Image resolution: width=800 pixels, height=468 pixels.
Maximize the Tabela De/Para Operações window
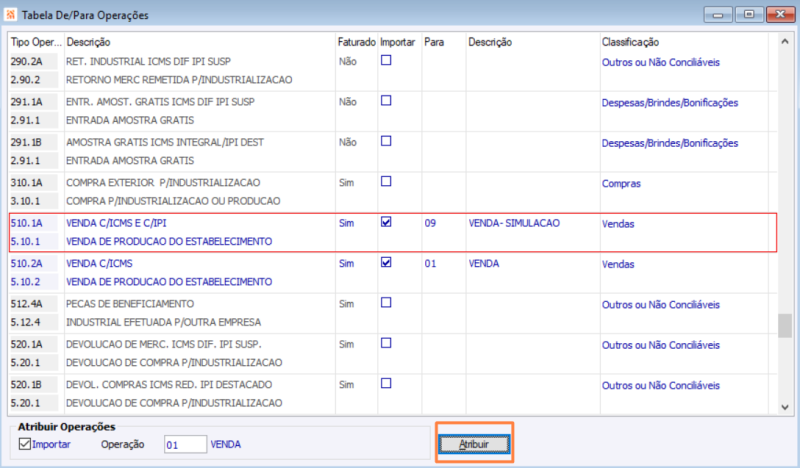[x=749, y=14]
